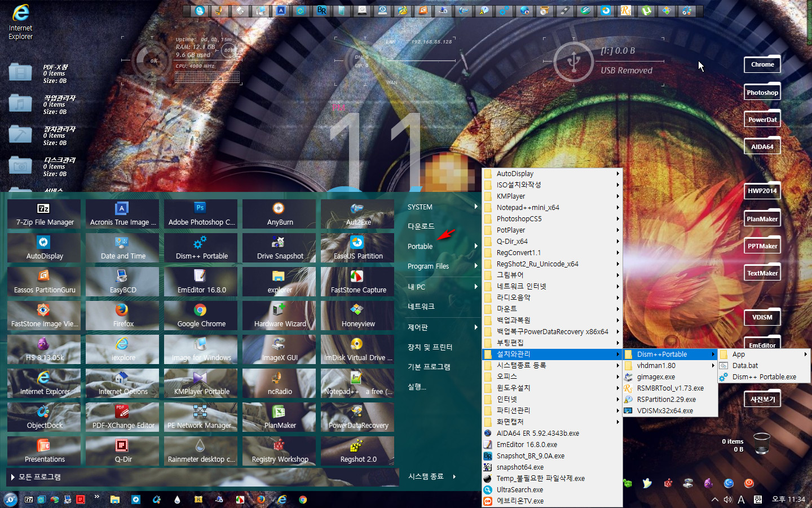The width and height of the screenshot is (812, 508).
Task: Open Dism++Portable submenu entry
Action: pos(670,354)
